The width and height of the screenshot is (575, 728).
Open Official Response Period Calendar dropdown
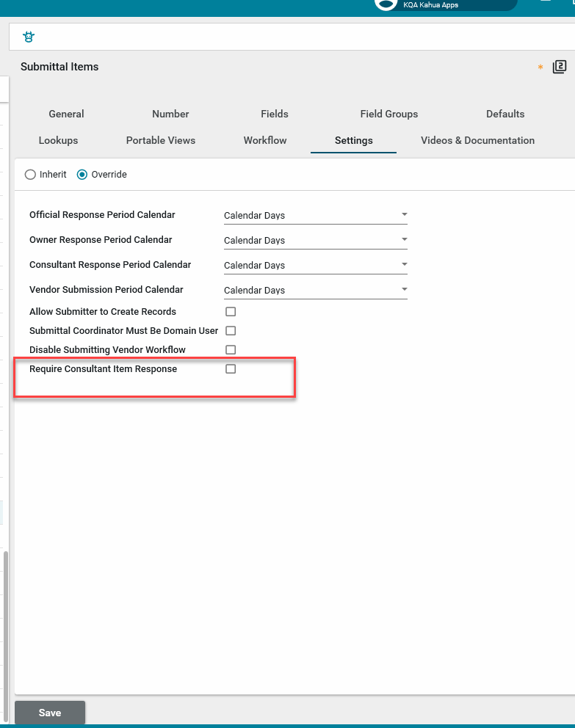[x=315, y=216]
